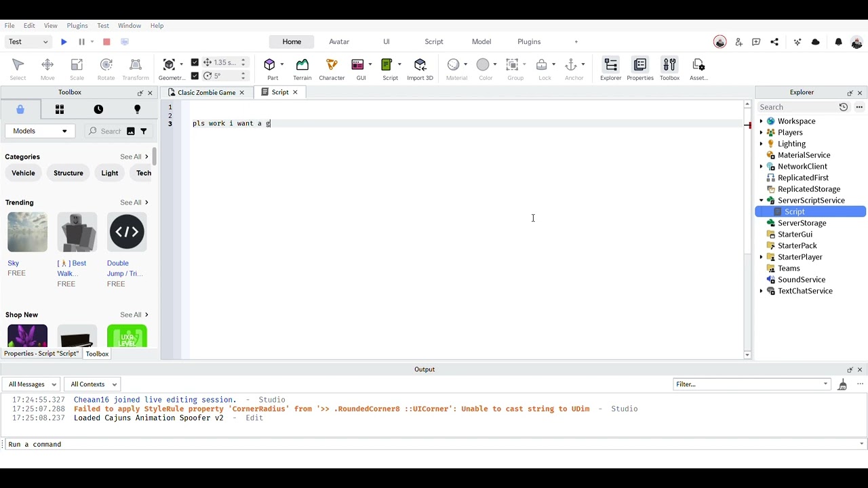This screenshot has width=868, height=488.
Task: Switch to Properties - Script tab
Action: point(41,354)
